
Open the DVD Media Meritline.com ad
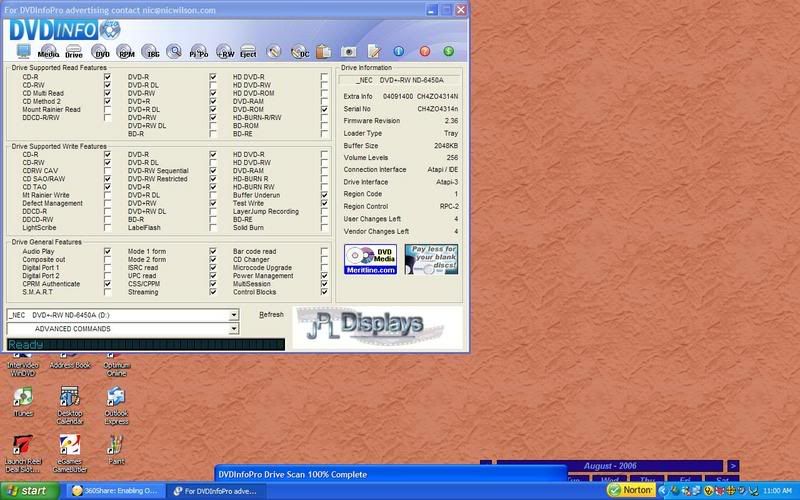coord(370,259)
